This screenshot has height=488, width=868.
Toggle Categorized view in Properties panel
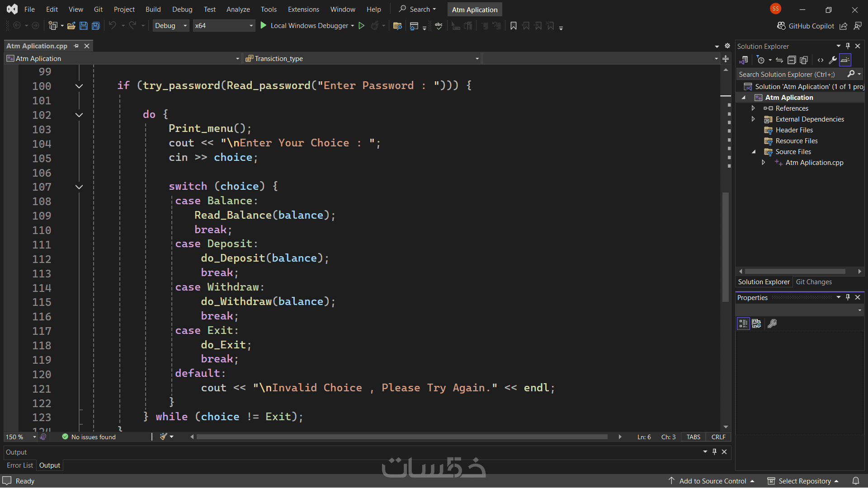click(x=743, y=324)
